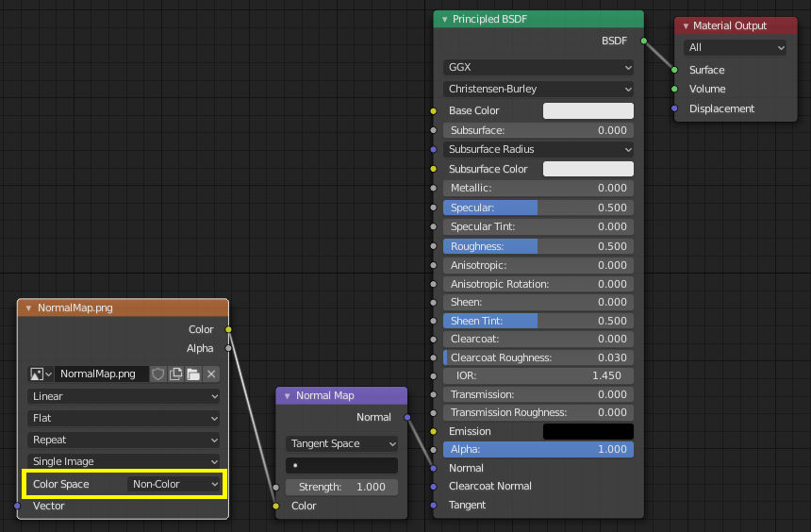Collapse the NormalMap.png node with its triangle
Screen dimensions: 811x532
click(x=28, y=308)
